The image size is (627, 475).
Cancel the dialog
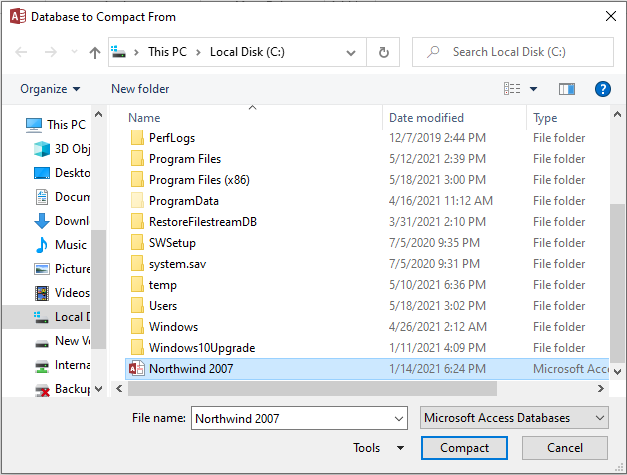click(x=565, y=448)
